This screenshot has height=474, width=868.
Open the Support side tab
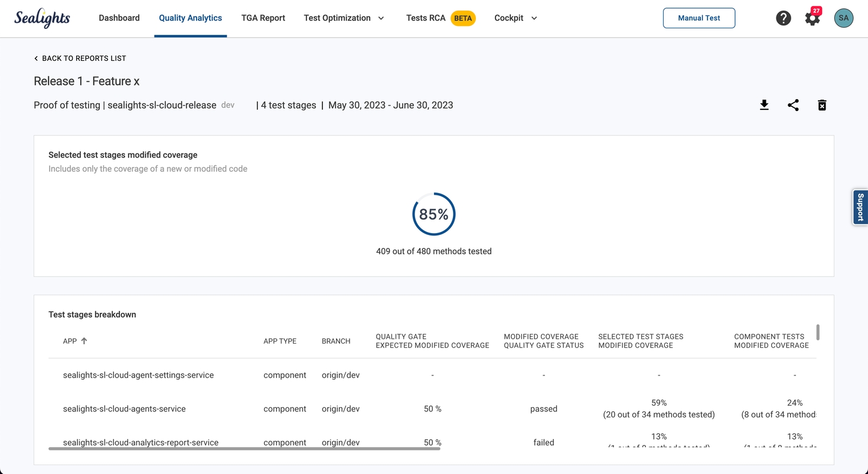[x=860, y=207]
